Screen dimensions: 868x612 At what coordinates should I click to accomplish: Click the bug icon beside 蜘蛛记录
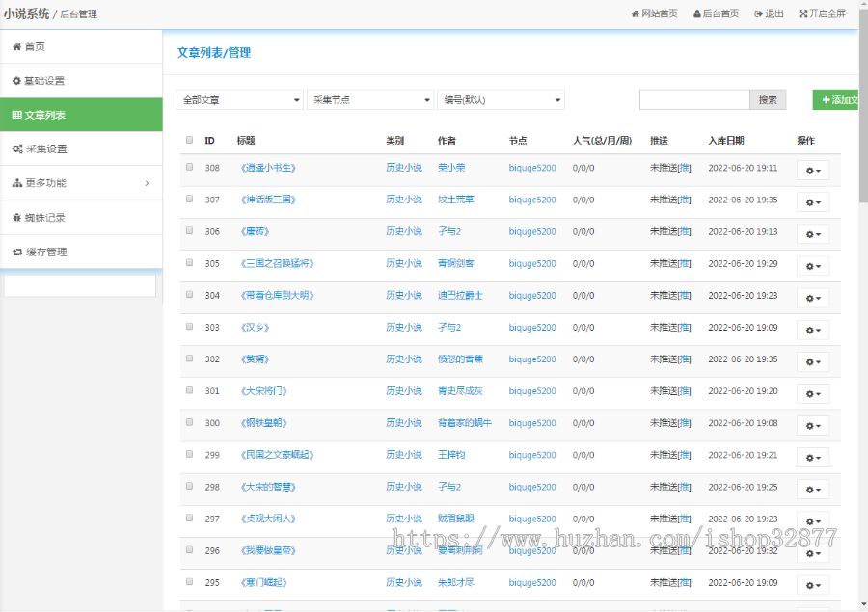pos(16,218)
